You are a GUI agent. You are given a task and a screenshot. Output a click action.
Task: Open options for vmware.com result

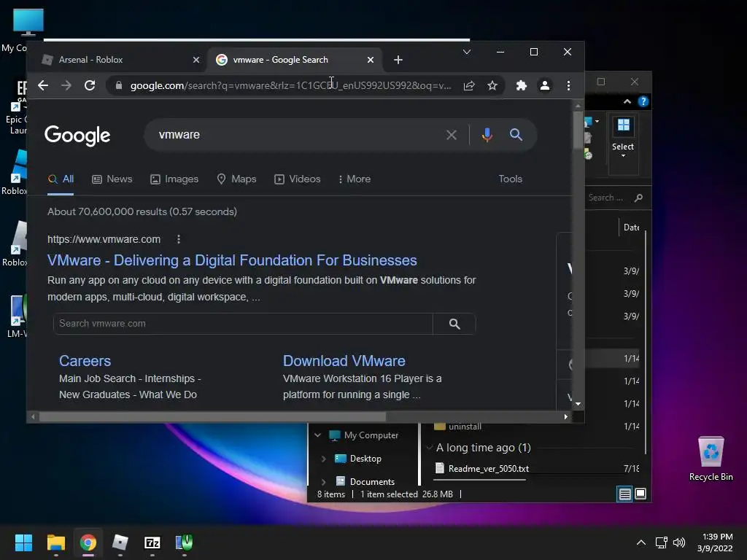coord(179,239)
